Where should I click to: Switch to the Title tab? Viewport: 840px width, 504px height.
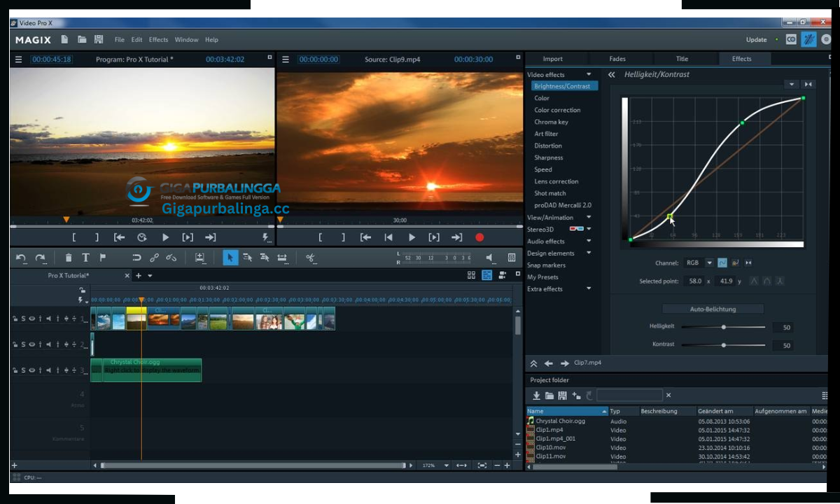pyautogui.click(x=682, y=59)
